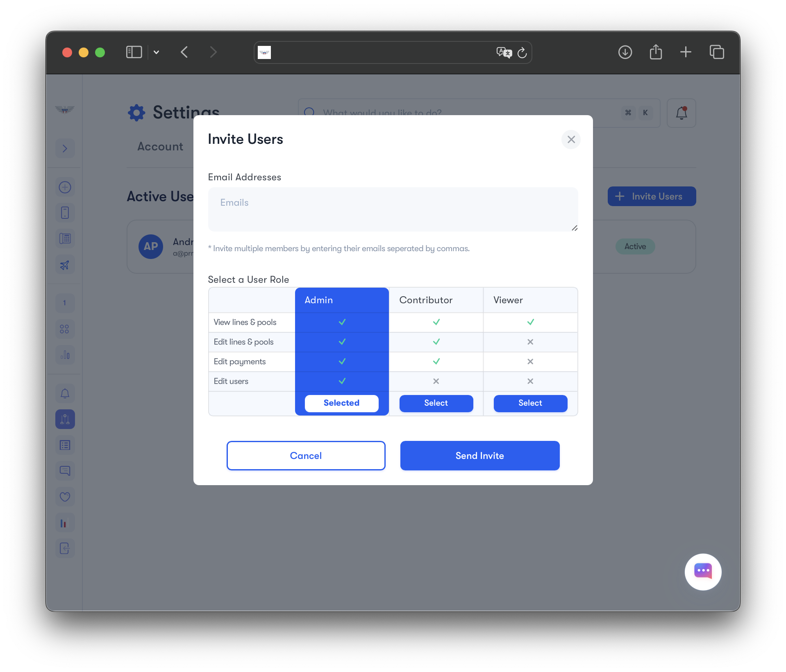
Task: Open the notifications bell in the header
Action: pos(681,113)
